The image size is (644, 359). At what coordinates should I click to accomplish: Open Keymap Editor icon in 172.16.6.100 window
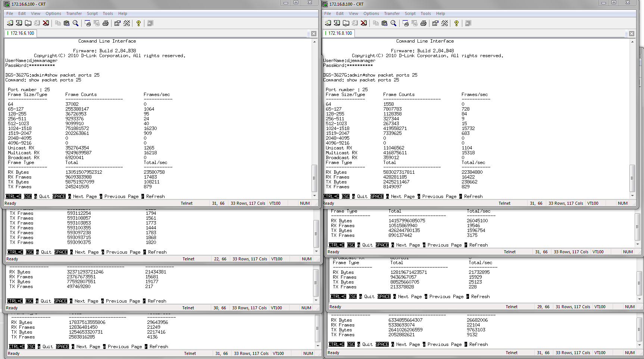tap(127, 23)
